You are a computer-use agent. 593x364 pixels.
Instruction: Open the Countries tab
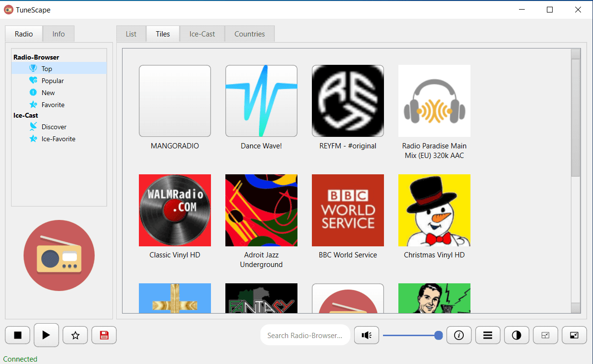click(x=250, y=34)
